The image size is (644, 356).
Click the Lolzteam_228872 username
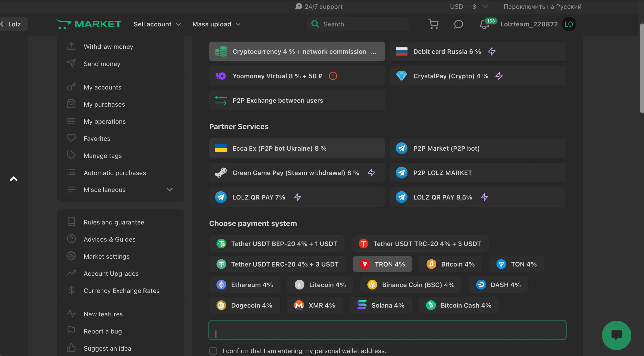coord(529,24)
